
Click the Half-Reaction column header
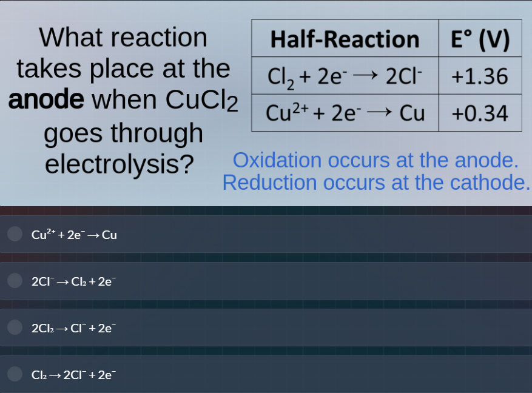345,39
